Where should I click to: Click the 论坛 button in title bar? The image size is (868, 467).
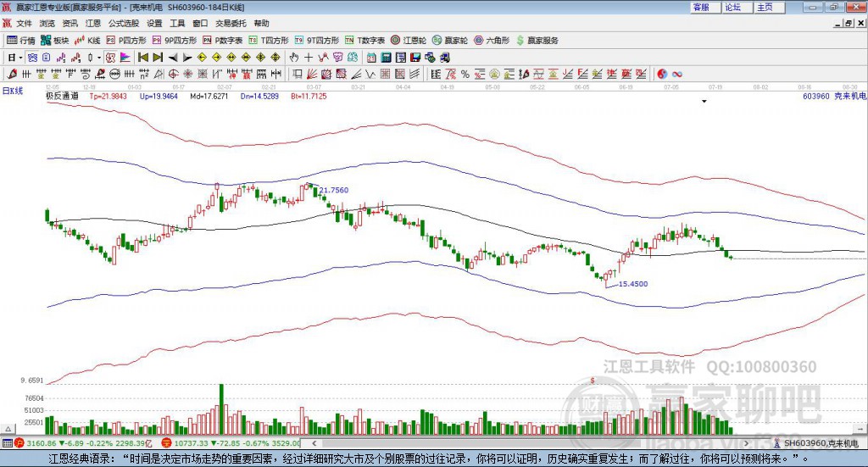pyautogui.click(x=737, y=7)
